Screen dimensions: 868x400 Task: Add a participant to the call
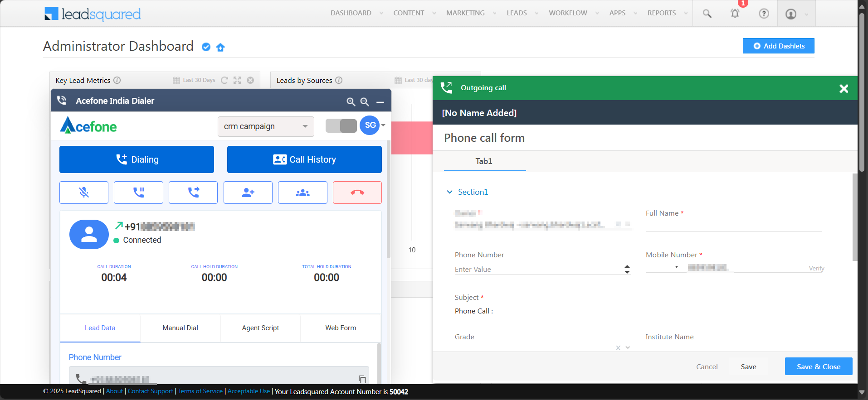(248, 193)
